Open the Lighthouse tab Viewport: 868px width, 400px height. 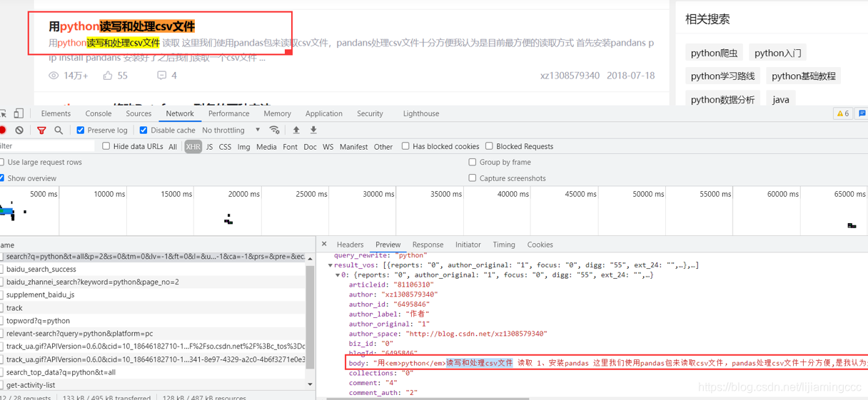pos(421,113)
